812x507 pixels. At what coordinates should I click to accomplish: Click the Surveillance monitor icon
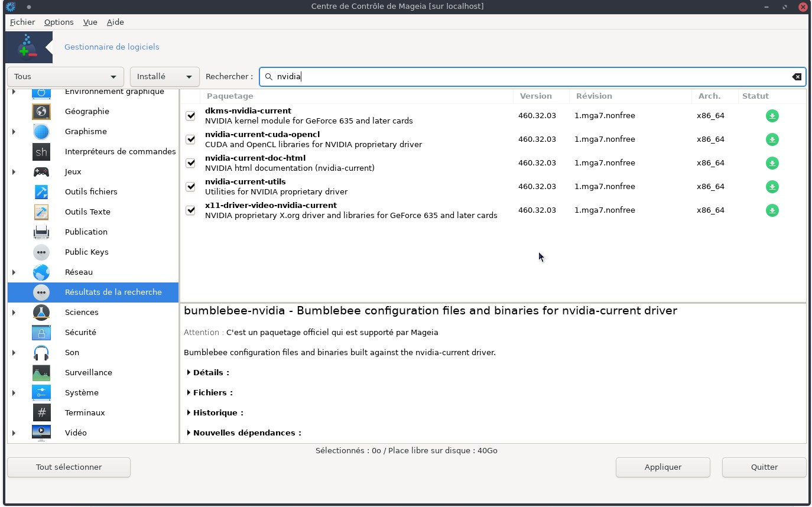pos(41,372)
